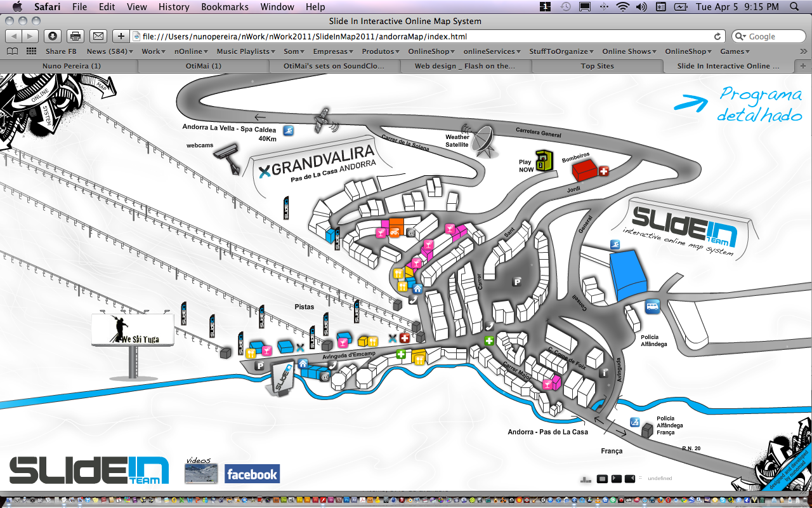Click the parking P icon in the central square
This screenshot has width=812, height=508.
click(x=517, y=282)
